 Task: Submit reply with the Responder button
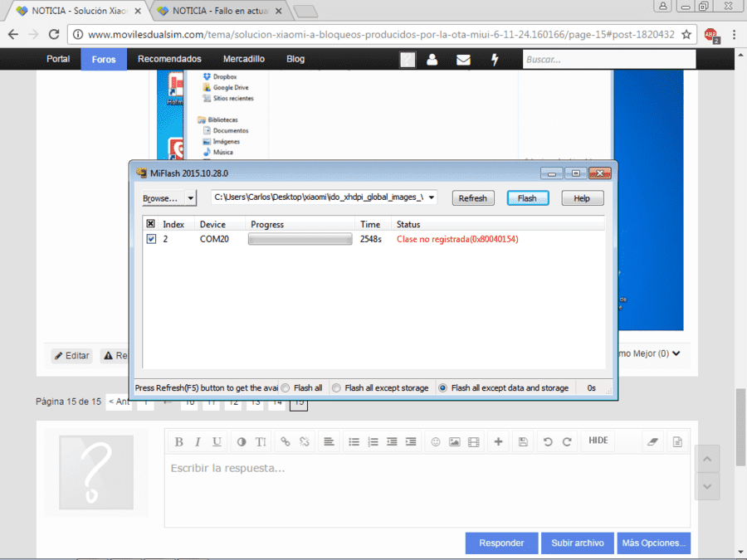coord(501,543)
